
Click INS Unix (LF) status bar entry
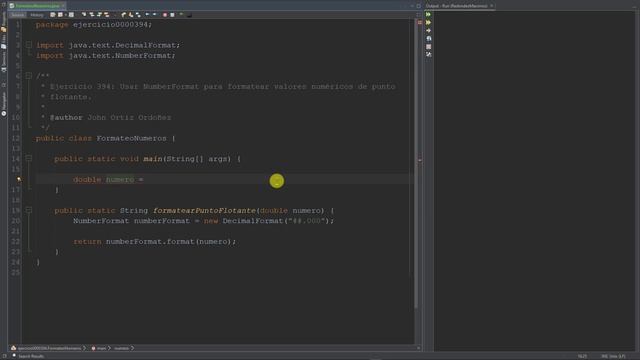pyautogui.click(x=613, y=356)
